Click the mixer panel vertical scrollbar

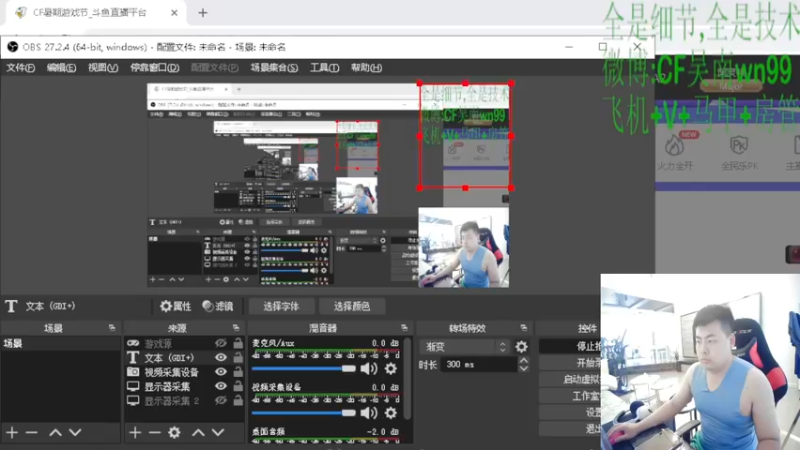pos(407,379)
